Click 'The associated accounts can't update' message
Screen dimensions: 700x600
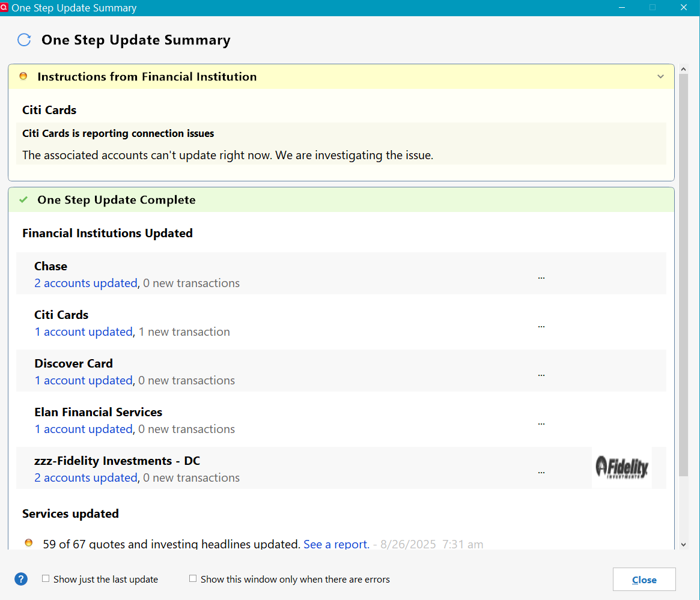(x=228, y=155)
